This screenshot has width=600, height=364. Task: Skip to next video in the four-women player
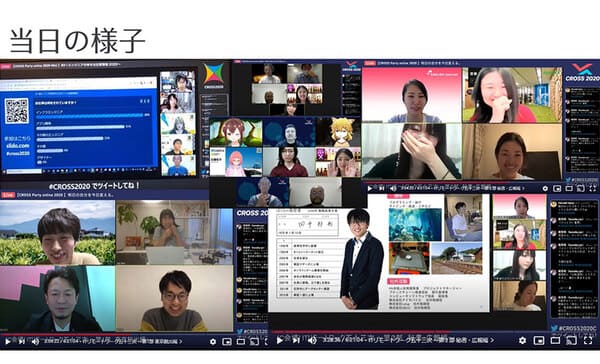(381, 188)
